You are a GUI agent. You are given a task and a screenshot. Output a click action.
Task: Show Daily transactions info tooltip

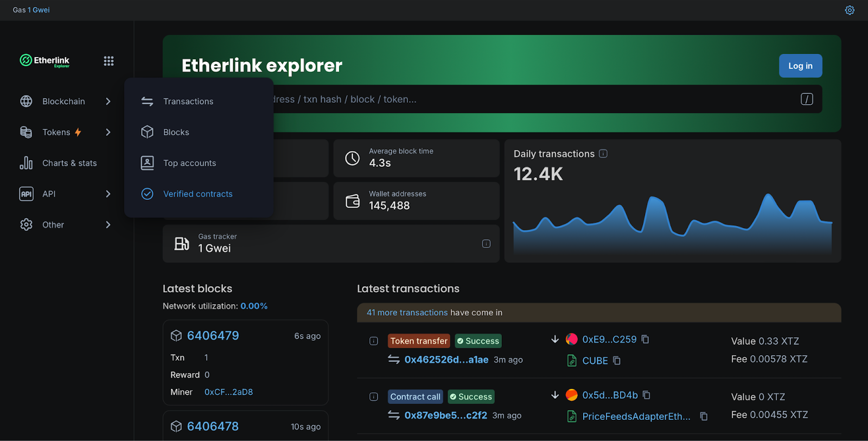tap(603, 154)
